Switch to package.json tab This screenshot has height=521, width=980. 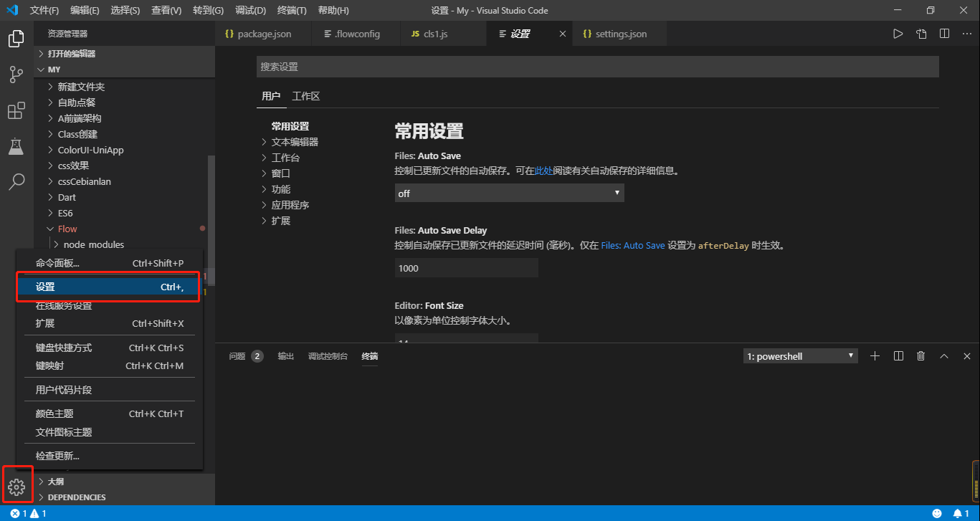(264, 34)
